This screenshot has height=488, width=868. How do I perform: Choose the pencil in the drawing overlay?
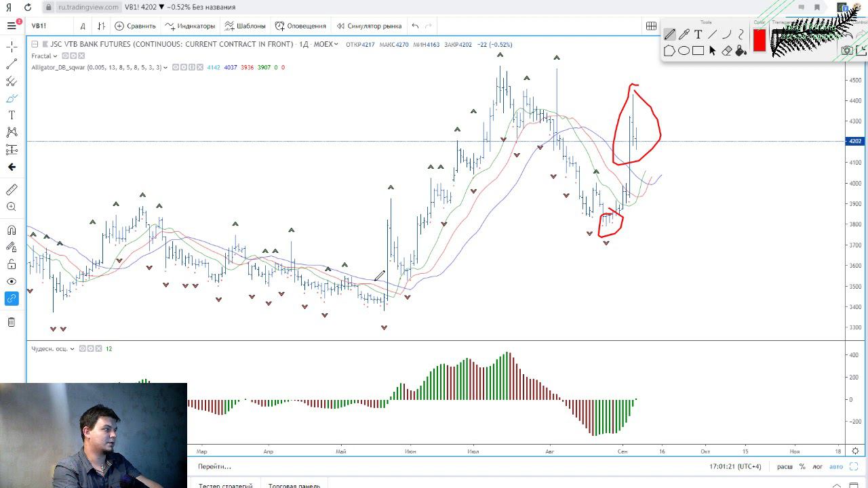tap(669, 35)
